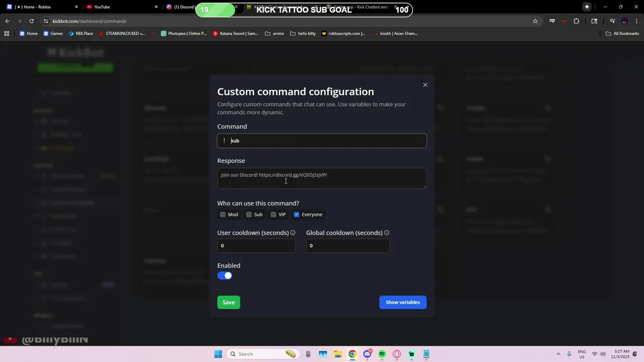Open the Chrome three-dot menu
This screenshot has width=644, height=362.
pyautogui.click(x=637, y=21)
